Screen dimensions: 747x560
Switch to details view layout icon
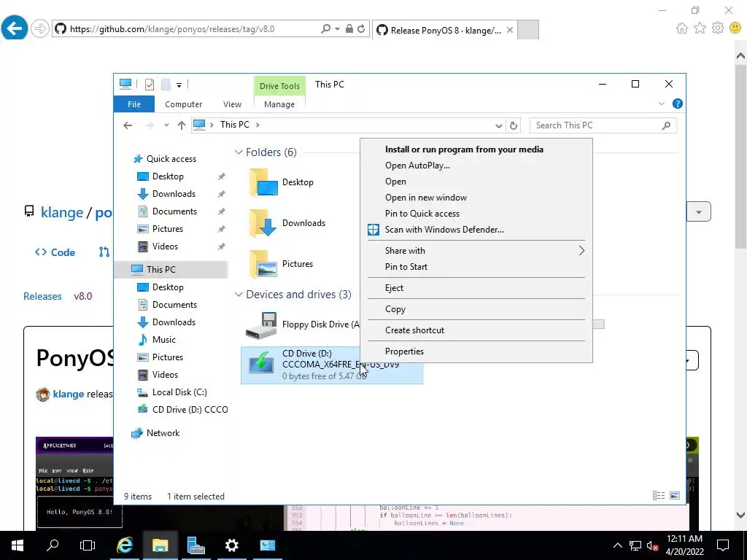pos(659,496)
